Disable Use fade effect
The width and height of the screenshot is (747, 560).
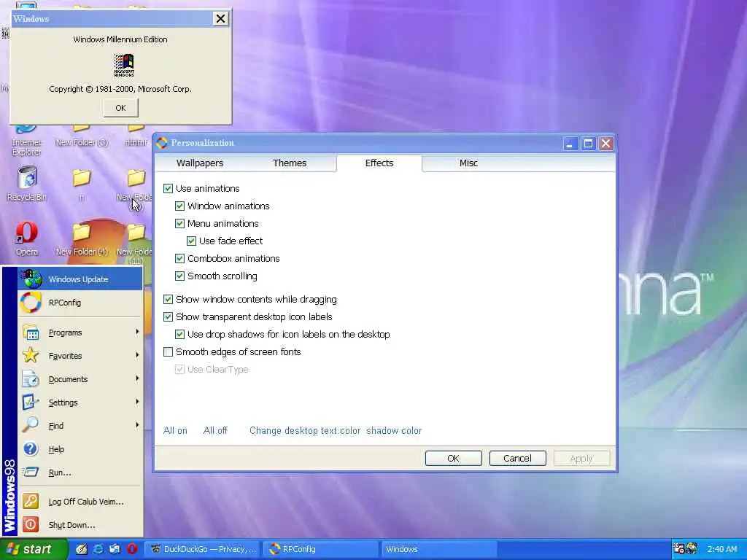pos(191,241)
